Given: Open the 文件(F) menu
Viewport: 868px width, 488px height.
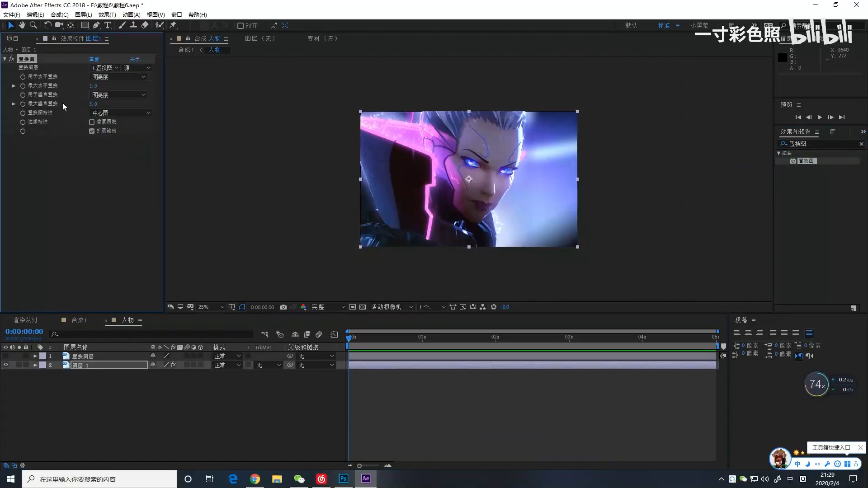Looking at the screenshot, I should coord(11,14).
